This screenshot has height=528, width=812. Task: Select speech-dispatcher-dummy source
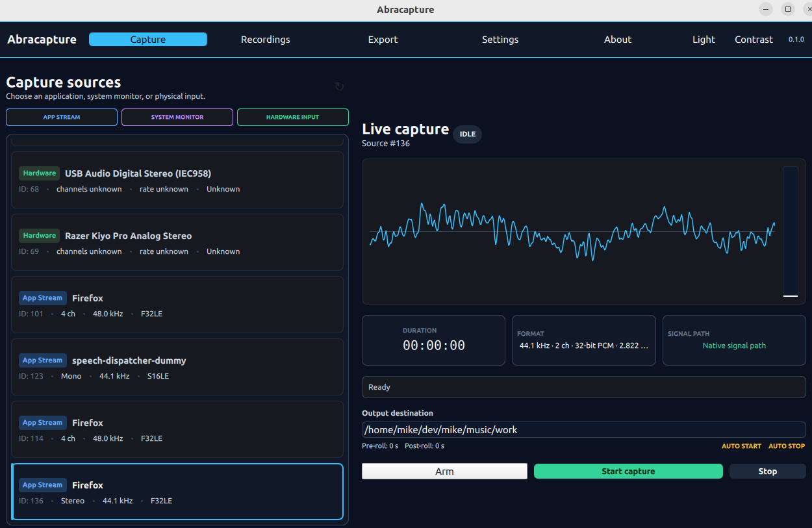pos(177,367)
